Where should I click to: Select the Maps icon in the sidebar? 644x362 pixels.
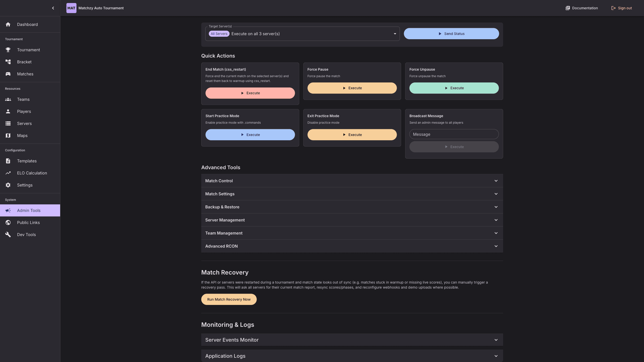pyautogui.click(x=8, y=135)
